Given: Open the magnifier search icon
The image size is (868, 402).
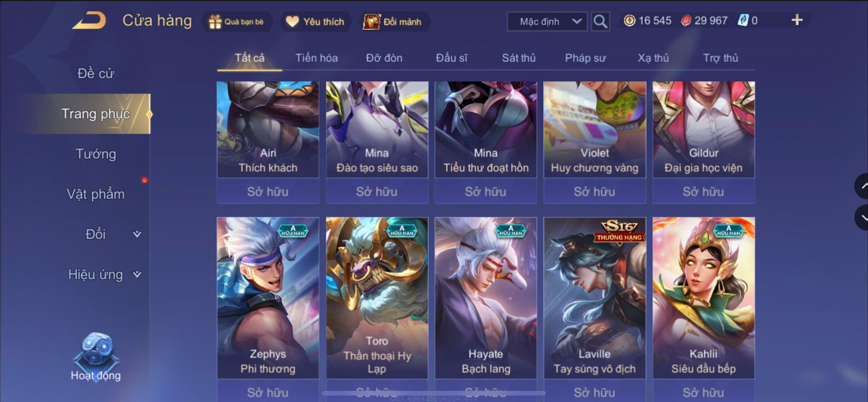Looking at the screenshot, I should click(x=600, y=21).
